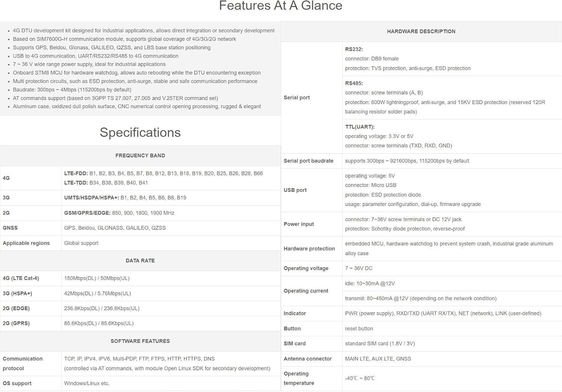
Task: Click the SOFTWARE FEATURES table header
Action: point(140,341)
